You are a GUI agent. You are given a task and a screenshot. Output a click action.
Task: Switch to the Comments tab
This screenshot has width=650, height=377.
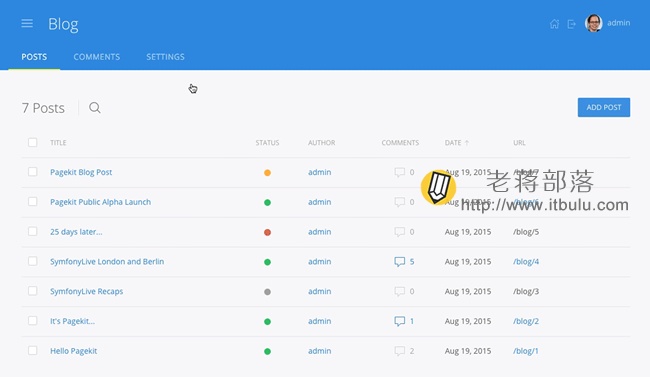[x=97, y=57]
